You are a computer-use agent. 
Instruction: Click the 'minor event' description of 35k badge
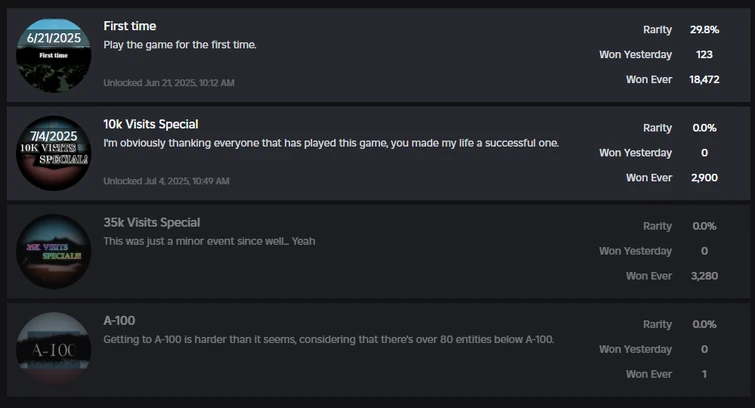tap(209, 241)
